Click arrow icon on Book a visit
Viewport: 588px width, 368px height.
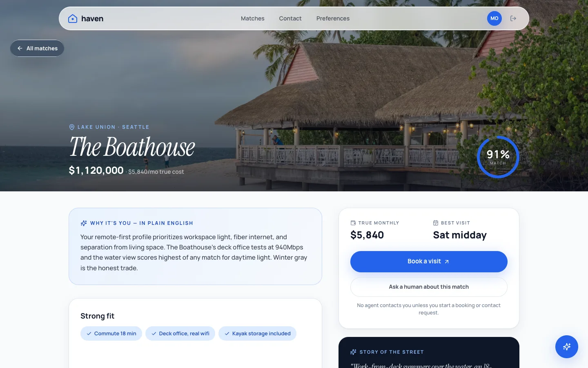coord(447,262)
